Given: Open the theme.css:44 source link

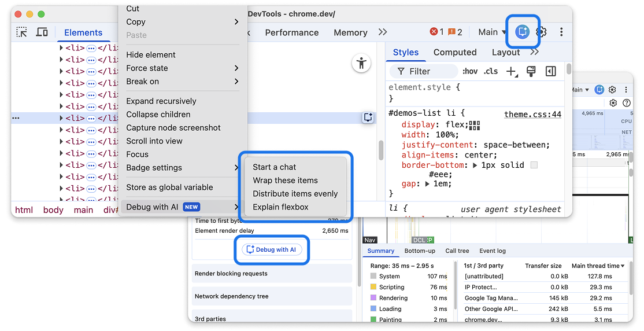Looking at the screenshot, I should coord(532,115).
